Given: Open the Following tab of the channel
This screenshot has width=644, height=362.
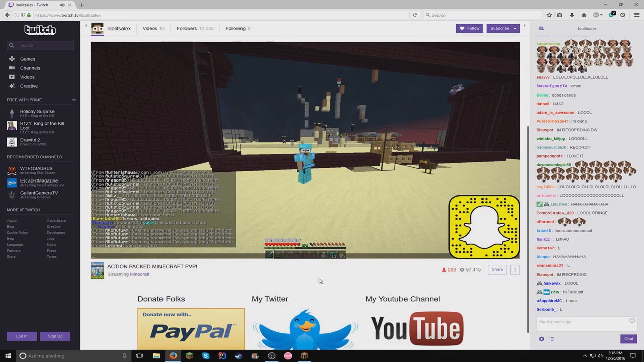Looking at the screenshot, I should click(238, 28).
